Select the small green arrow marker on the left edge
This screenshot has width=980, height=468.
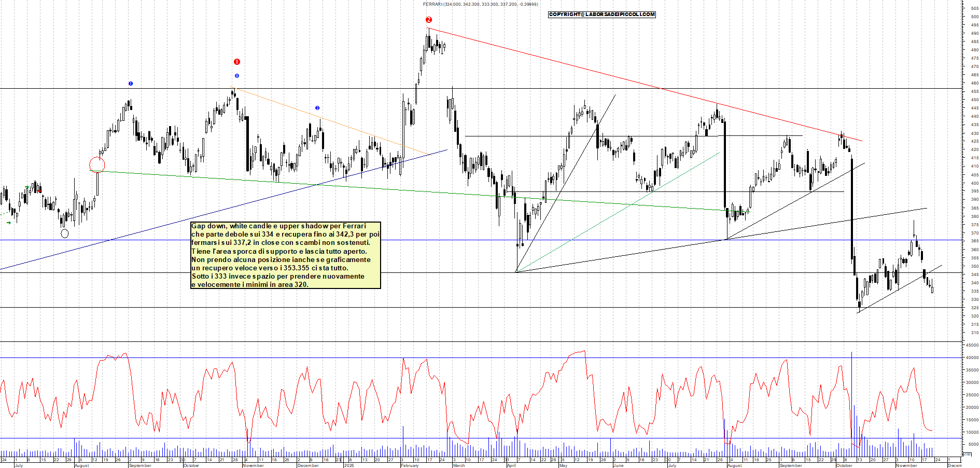(9, 223)
